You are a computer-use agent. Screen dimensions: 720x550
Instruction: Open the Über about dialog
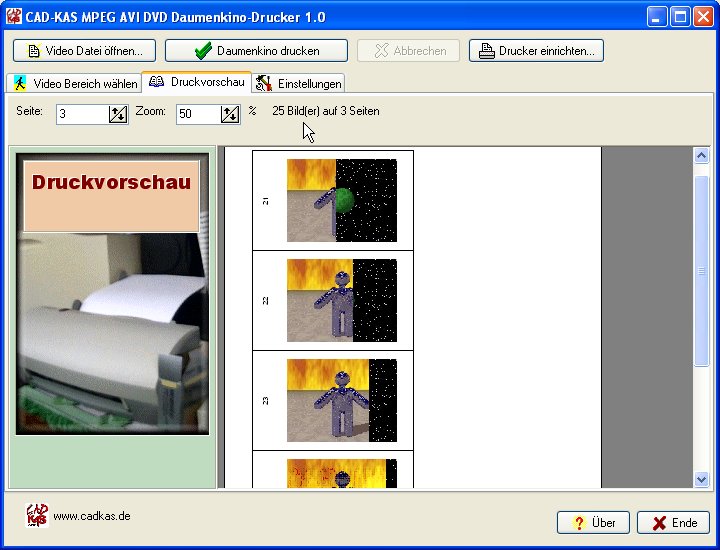594,523
